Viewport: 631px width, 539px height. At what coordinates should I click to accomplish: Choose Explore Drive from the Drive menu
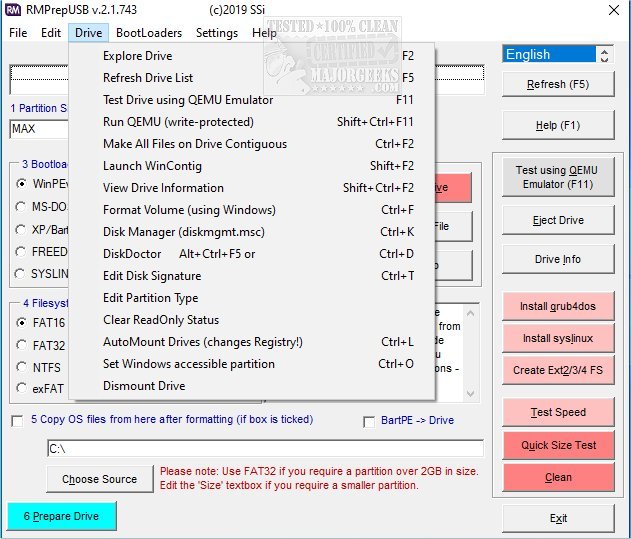252,56
